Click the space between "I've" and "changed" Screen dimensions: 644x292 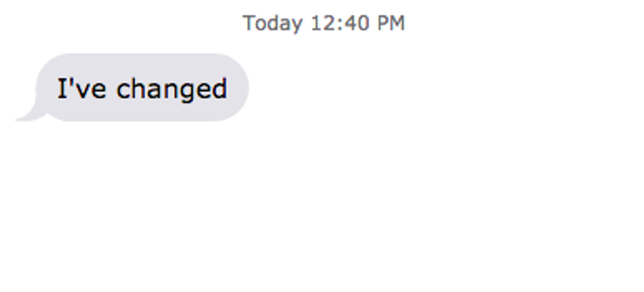pyautogui.click(x=111, y=89)
